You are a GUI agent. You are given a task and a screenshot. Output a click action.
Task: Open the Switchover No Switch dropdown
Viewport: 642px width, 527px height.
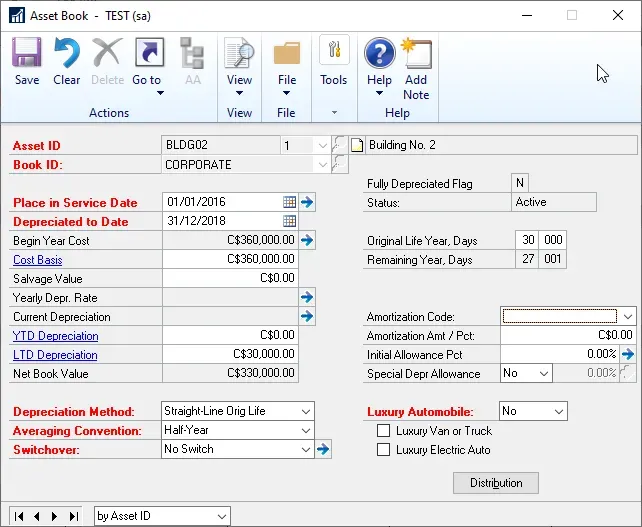(x=305, y=449)
